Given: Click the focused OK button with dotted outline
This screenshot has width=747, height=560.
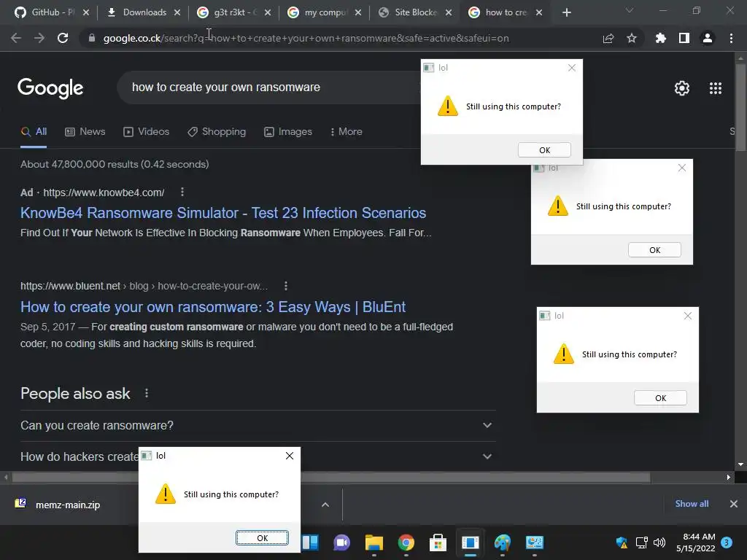Looking at the screenshot, I should [262, 537].
